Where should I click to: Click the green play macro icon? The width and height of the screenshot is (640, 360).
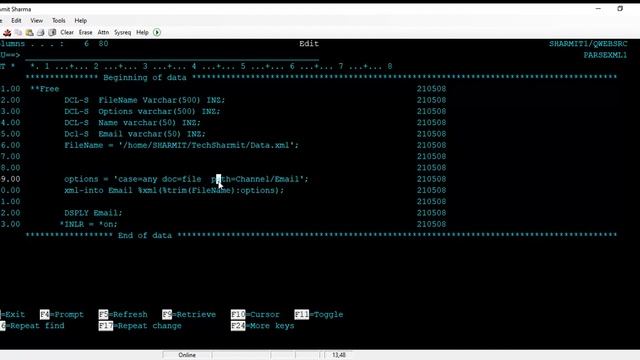[157, 32]
